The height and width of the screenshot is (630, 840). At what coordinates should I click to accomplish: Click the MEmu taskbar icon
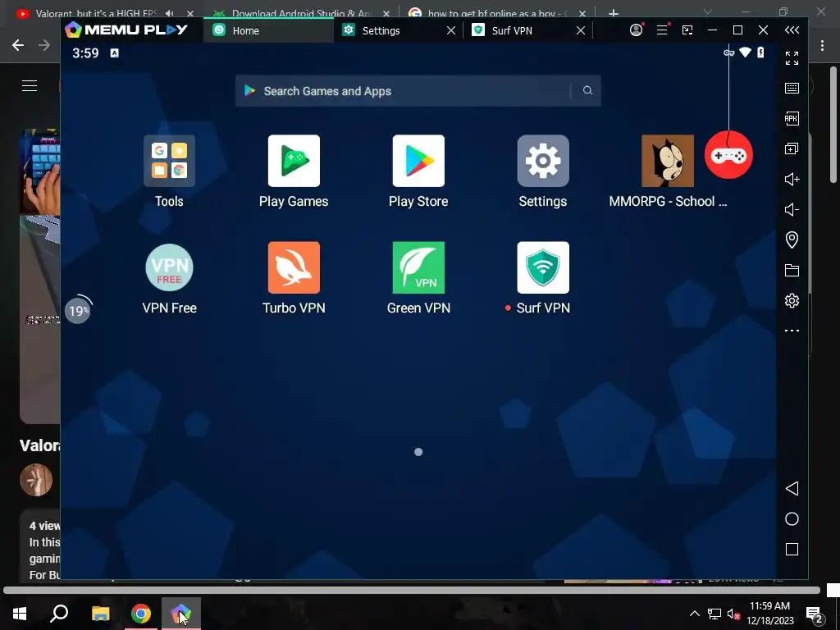pos(181,614)
